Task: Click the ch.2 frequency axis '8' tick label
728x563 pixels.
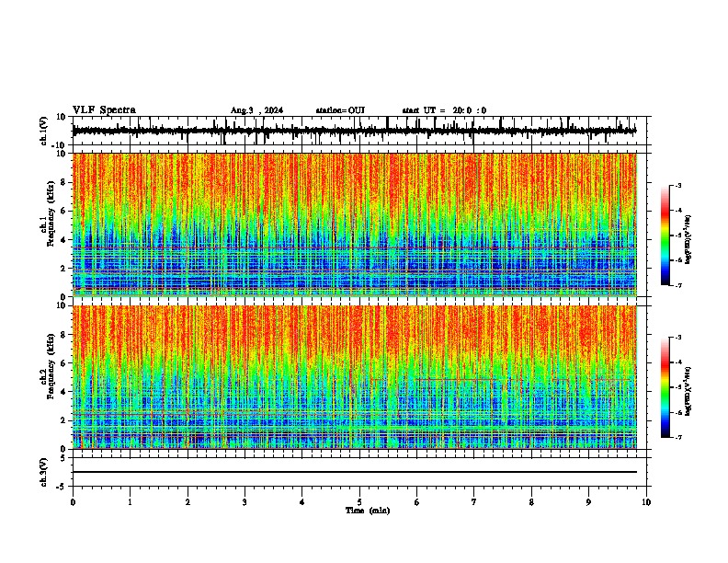Action: [63, 335]
